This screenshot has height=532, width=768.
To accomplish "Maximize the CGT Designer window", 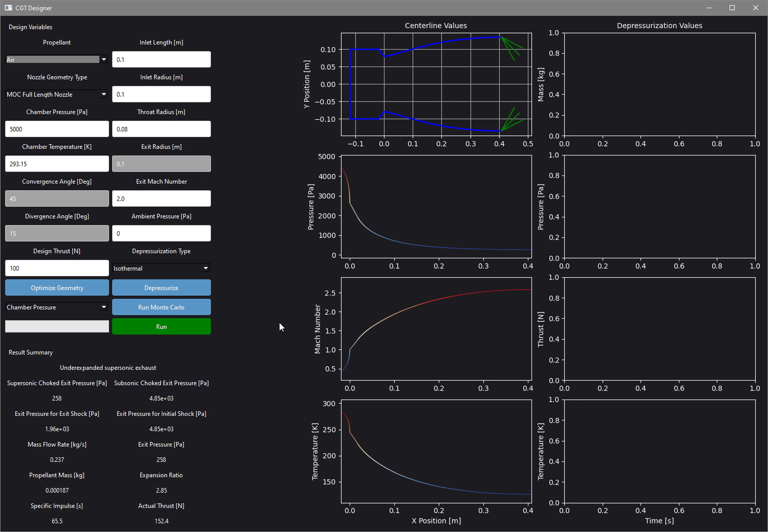I will click(732, 8).
